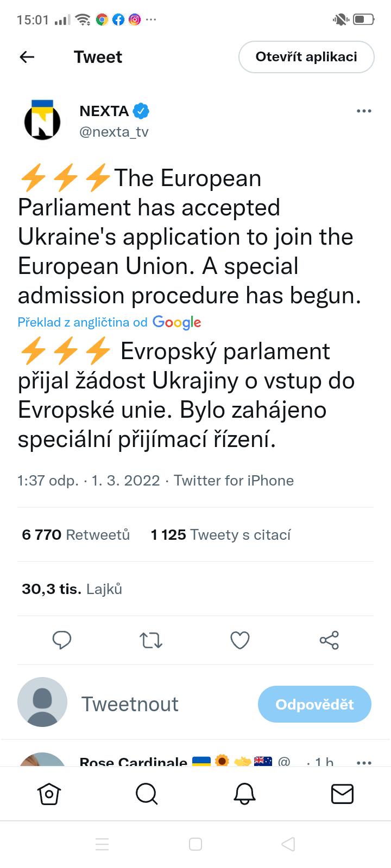Open more menu on Rose Cardinale reply
Viewport: 391px width, 868px height.
[x=363, y=762]
